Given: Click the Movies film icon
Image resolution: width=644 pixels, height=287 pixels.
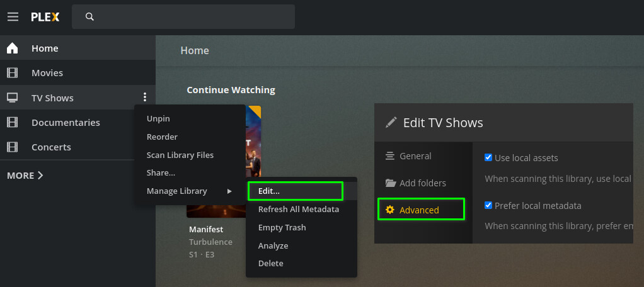Looking at the screenshot, I should click(12, 73).
